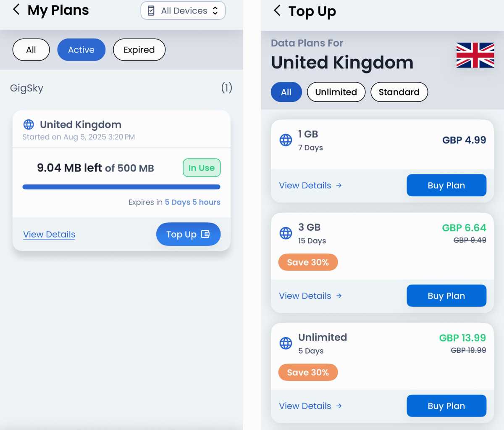Filter data plans by Standard

[399, 92]
